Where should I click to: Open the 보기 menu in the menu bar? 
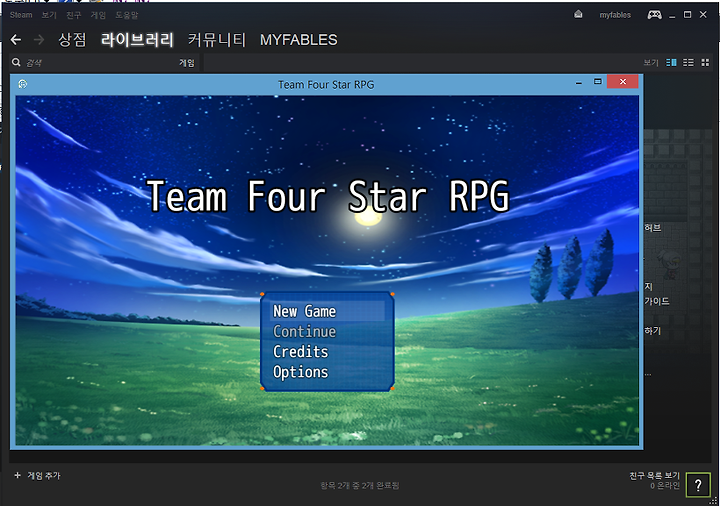[x=49, y=15]
